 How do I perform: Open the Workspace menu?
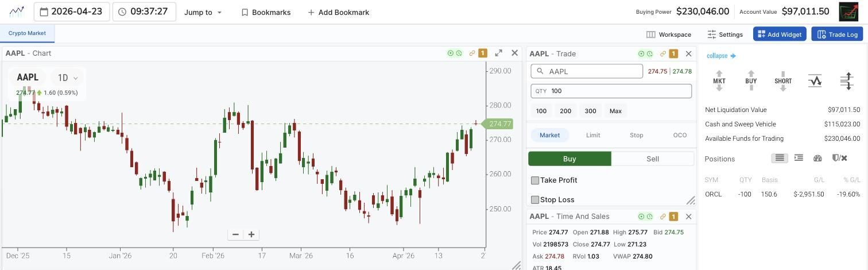[669, 34]
